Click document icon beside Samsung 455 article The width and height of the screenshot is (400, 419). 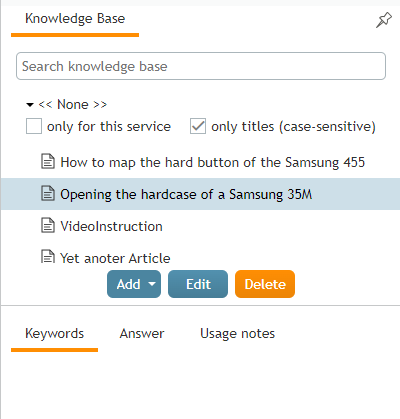click(48, 162)
